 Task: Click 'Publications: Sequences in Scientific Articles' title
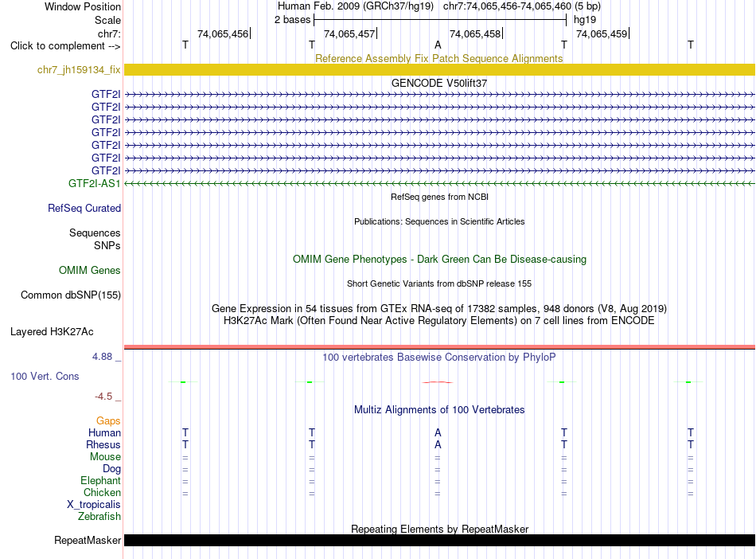point(439,221)
